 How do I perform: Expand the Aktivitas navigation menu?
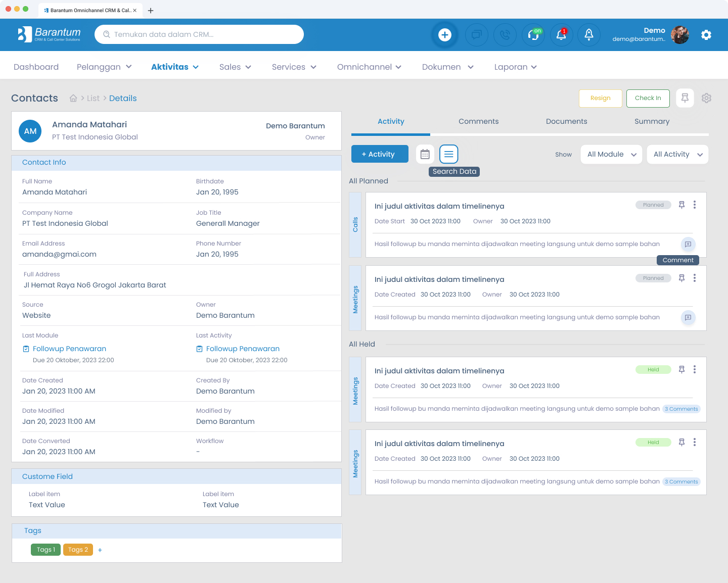tap(174, 67)
